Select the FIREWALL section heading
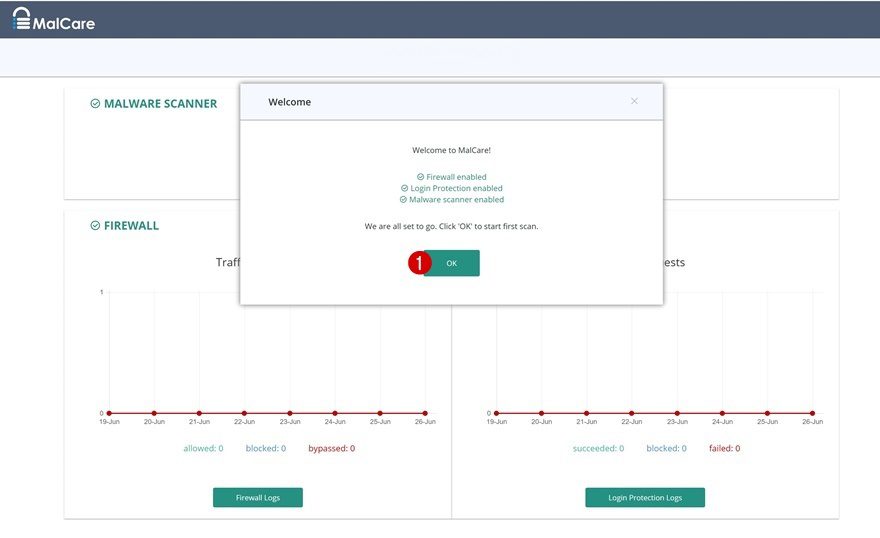The height and width of the screenshot is (538, 880). point(131,226)
